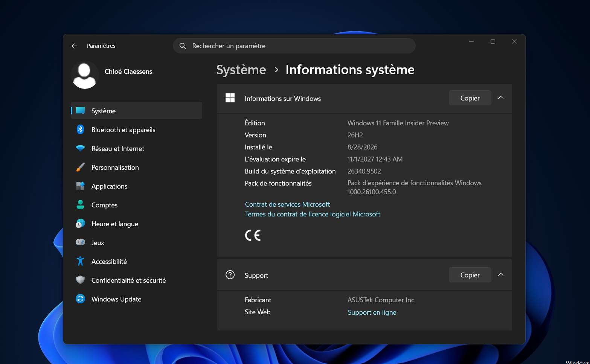The image size is (590, 364).
Task: Open the Chloé Claessens profile avatar
Action: [85, 75]
